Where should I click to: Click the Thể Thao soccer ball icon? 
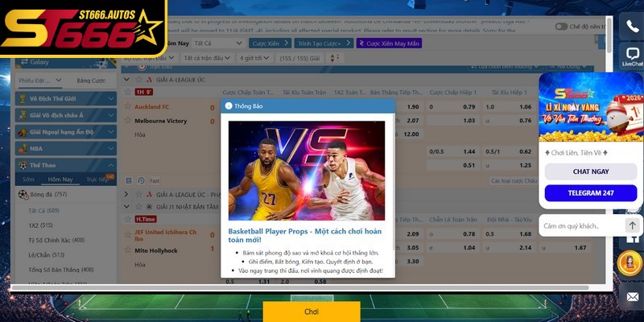[x=23, y=165]
